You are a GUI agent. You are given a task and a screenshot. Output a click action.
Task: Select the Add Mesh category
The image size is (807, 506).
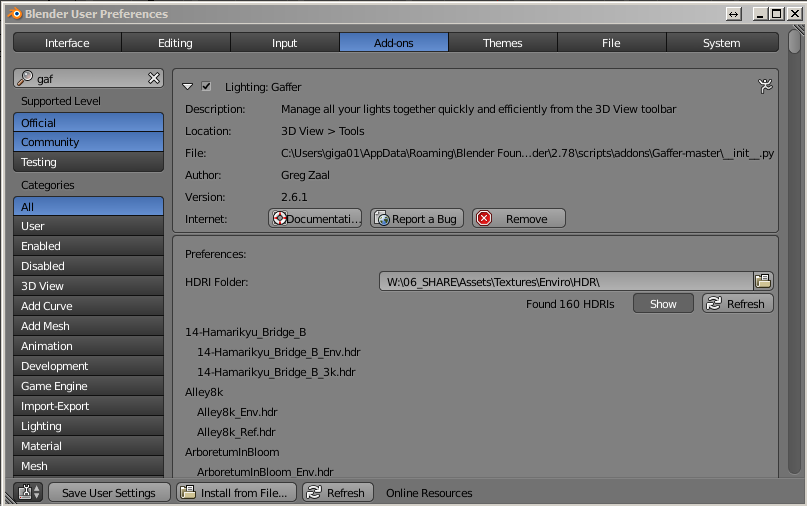tap(89, 326)
